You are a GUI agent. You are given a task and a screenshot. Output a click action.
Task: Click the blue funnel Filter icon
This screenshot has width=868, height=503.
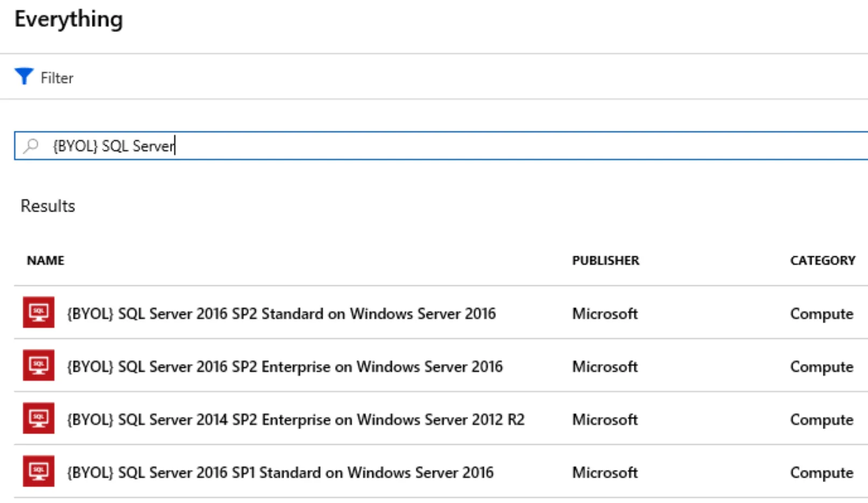coord(24,76)
